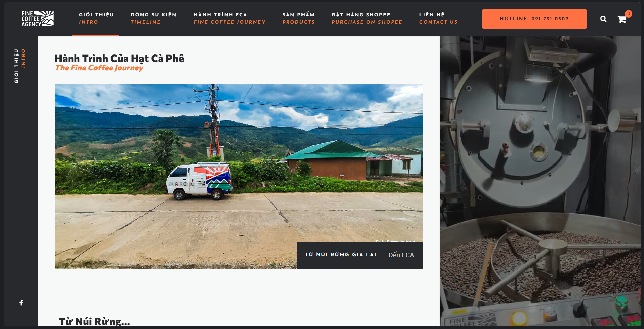
Task: Click the Từ Núi Rừng Gia Lai caption
Action: 341,255
